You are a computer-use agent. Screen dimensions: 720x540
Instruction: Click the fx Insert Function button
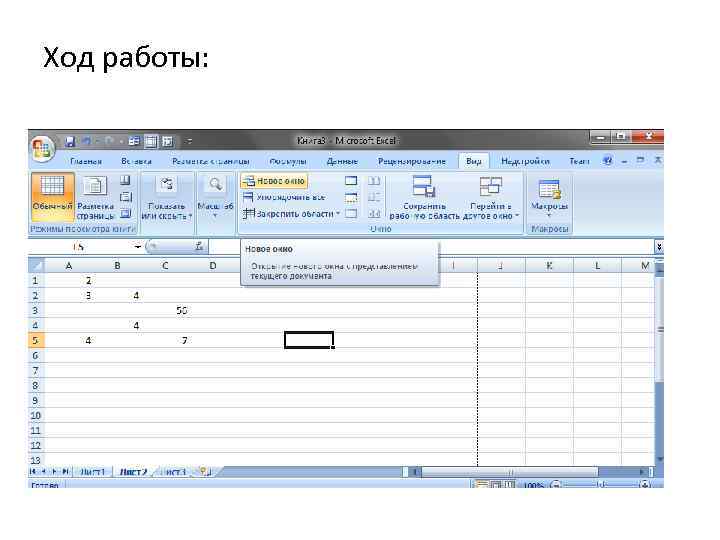[x=199, y=247]
